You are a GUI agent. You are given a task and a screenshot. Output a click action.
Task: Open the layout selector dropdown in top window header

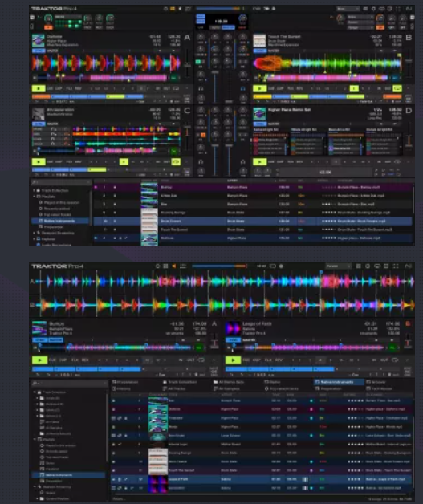(348, 9)
